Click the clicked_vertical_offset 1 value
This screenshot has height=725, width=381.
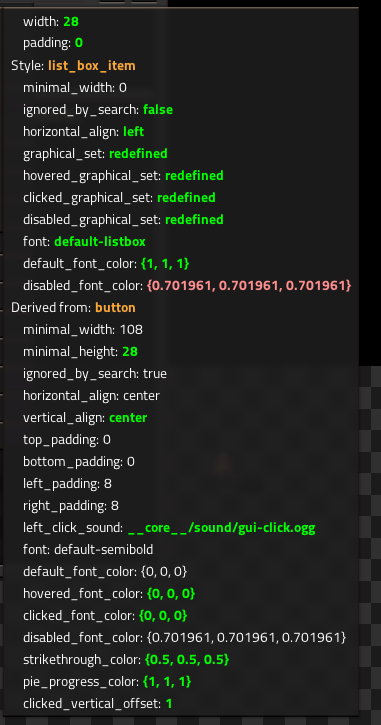(169, 704)
